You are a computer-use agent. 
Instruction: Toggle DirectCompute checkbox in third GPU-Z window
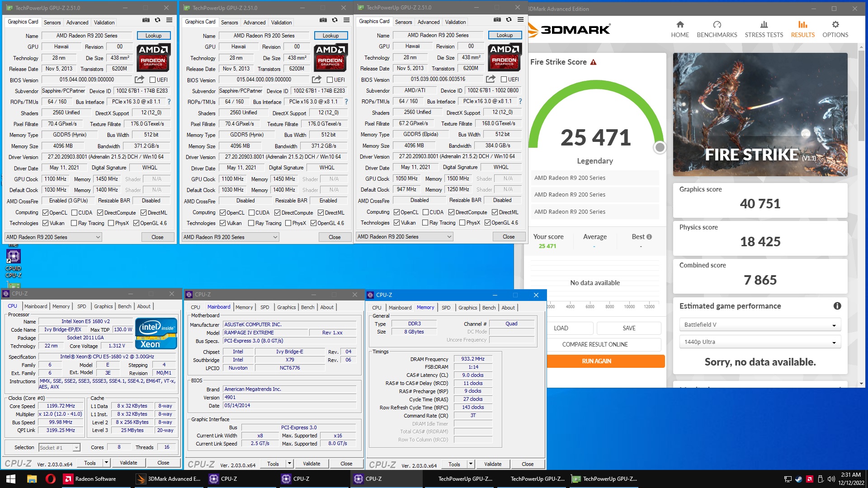click(x=451, y=212)
